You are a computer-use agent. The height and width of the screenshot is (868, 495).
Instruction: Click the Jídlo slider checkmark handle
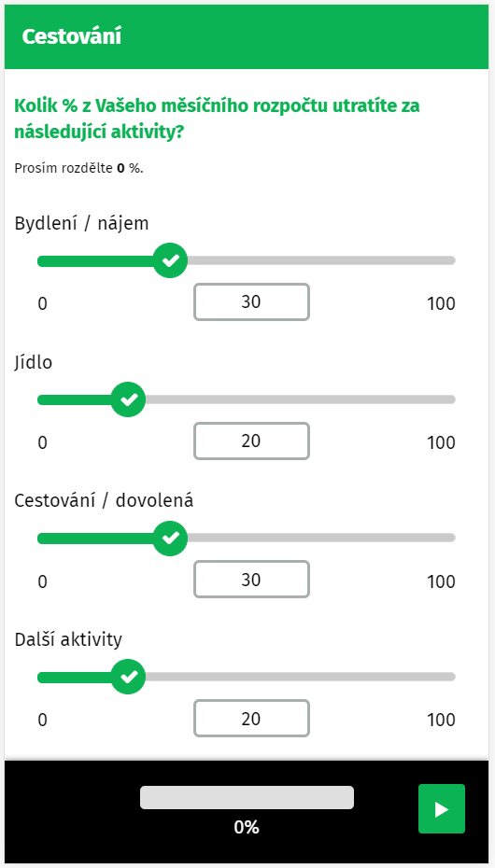(128, 399)
